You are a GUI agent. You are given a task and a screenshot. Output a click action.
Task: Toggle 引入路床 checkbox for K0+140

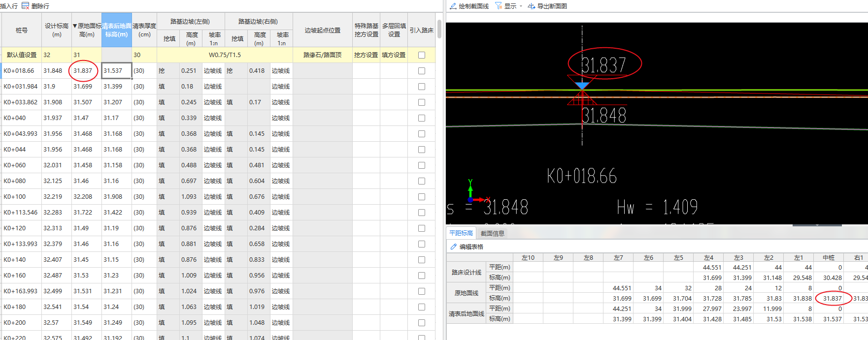point(422,260)
